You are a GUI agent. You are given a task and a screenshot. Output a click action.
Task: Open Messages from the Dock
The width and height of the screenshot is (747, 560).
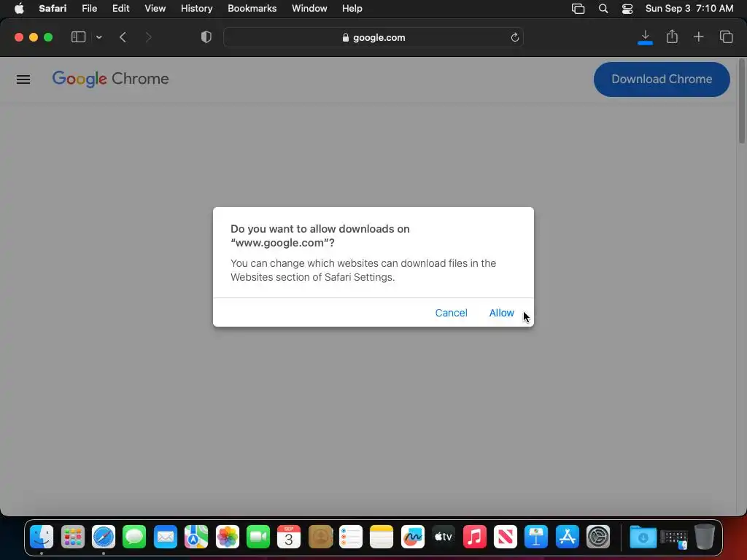click(134, 537)
